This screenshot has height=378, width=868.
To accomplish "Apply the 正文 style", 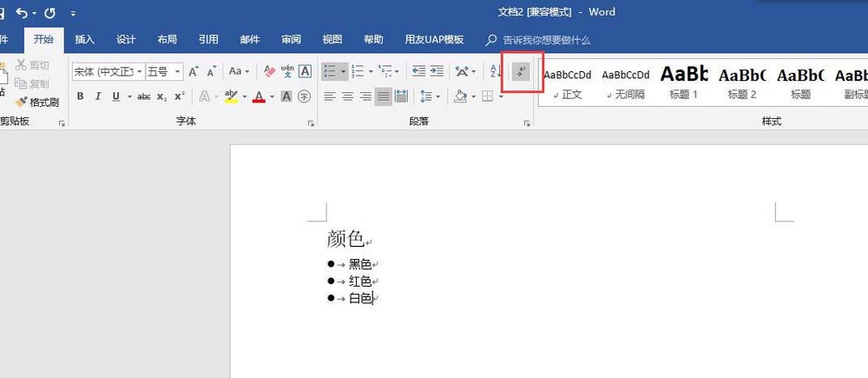I will pyautogui.click(x=568, y=83).
